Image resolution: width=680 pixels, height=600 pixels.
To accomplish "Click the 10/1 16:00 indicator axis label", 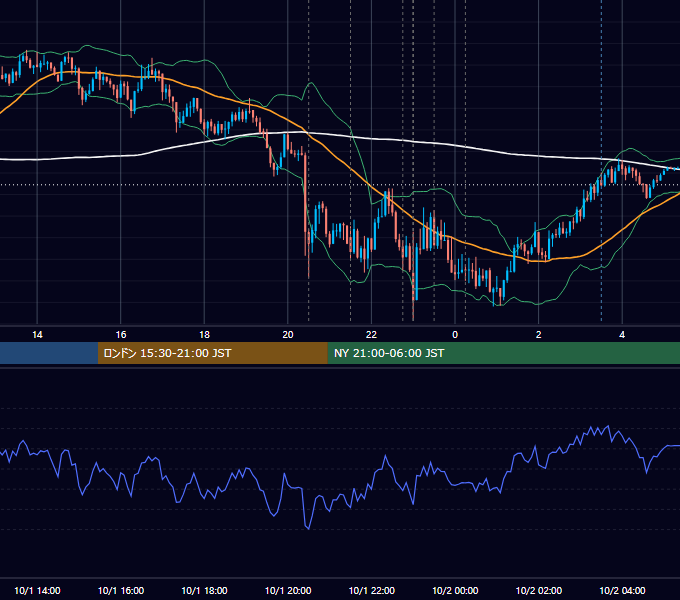I will [x=121, y=590].
